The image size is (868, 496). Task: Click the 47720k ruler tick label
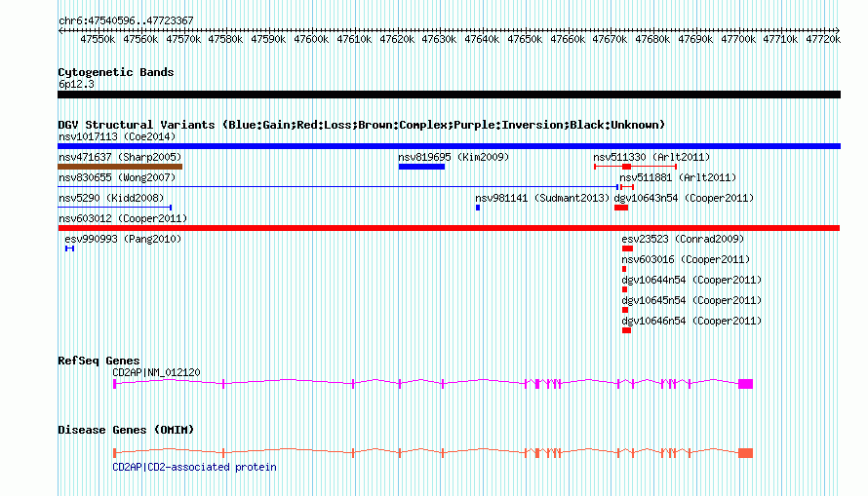[823, 39]
